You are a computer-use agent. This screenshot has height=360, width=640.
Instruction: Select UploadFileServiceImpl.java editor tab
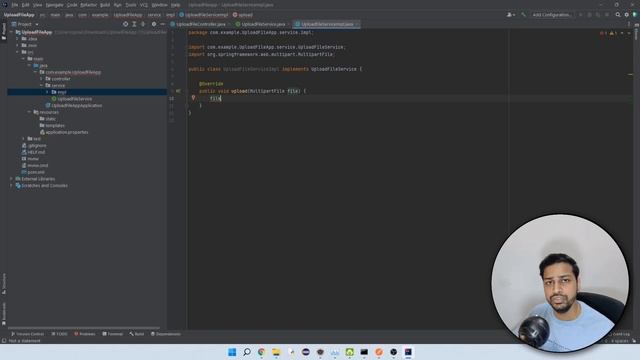coord(326,24)
